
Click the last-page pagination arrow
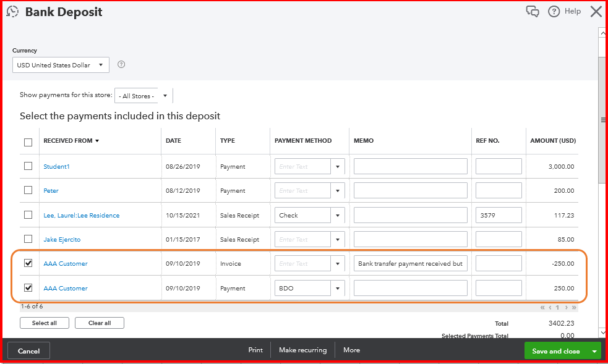(573, 307)
